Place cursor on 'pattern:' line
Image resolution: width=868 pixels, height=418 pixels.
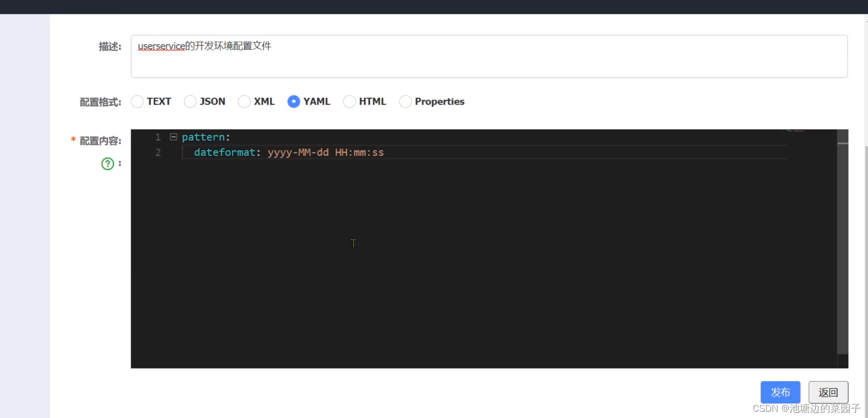(206, 137)
